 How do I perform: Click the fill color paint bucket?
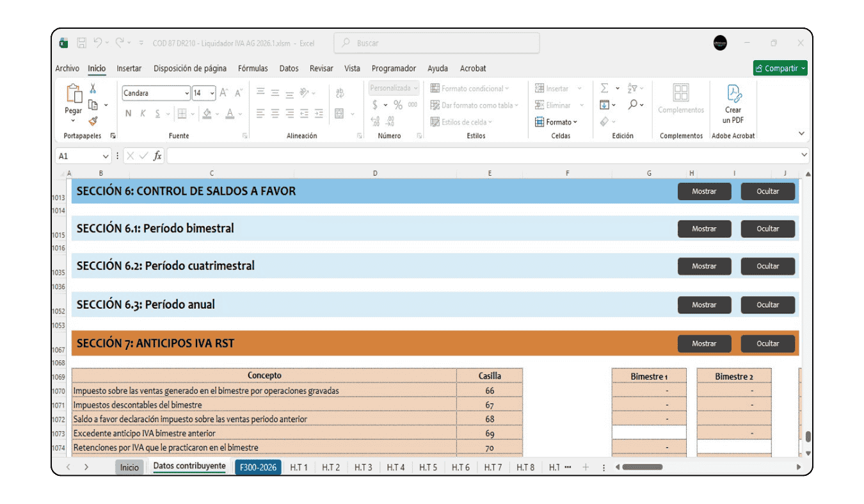[207, 114]
